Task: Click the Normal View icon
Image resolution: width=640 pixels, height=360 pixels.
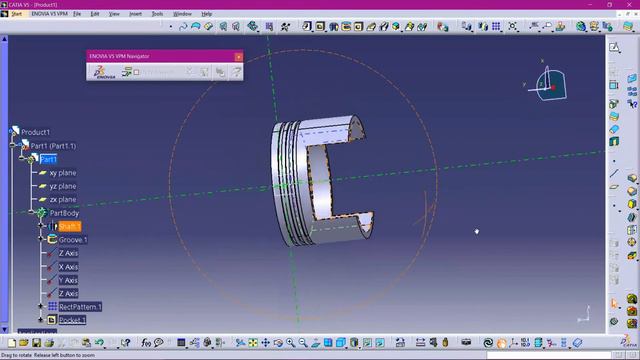Action: click(316, 343)
